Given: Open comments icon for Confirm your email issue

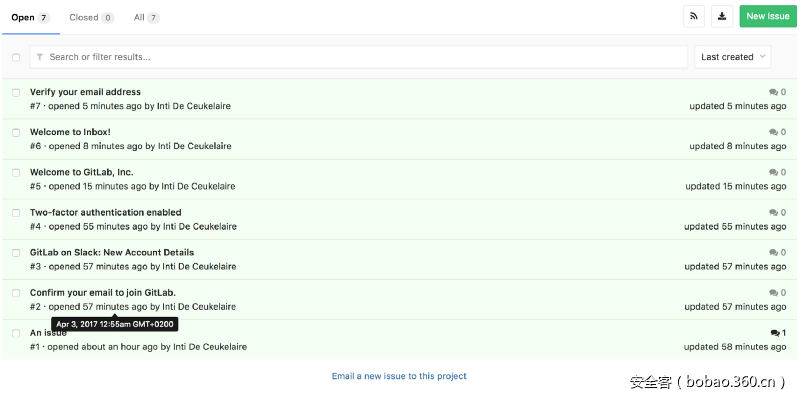Looking at the screenshot, I should point(773,293).
